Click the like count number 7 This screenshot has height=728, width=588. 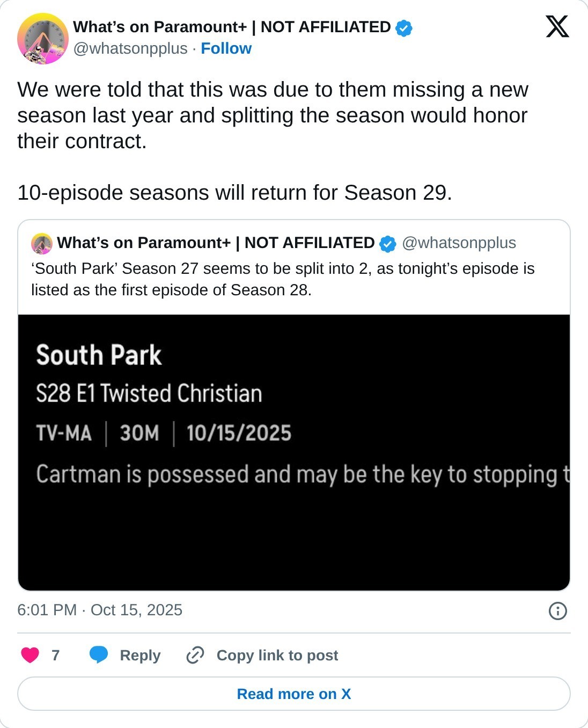pos(55,655)
